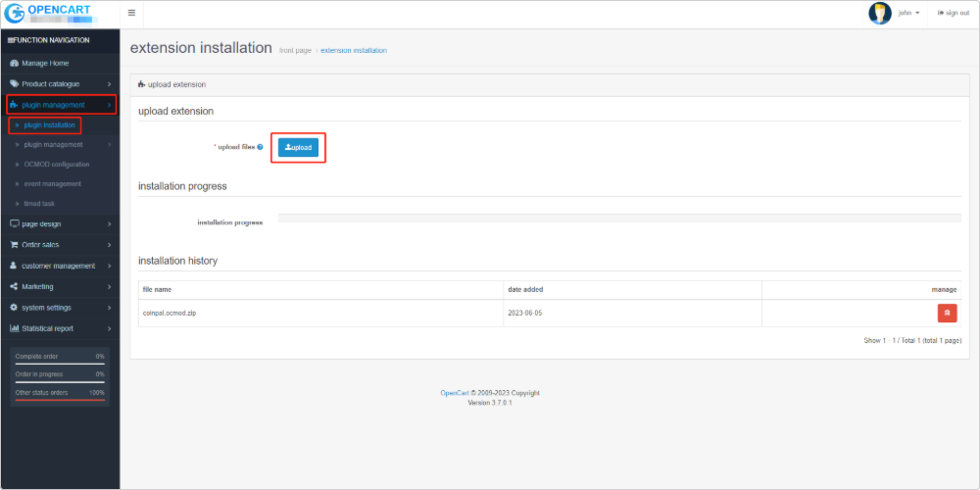Expand the plugin management submenu chevron

point(109,145)
